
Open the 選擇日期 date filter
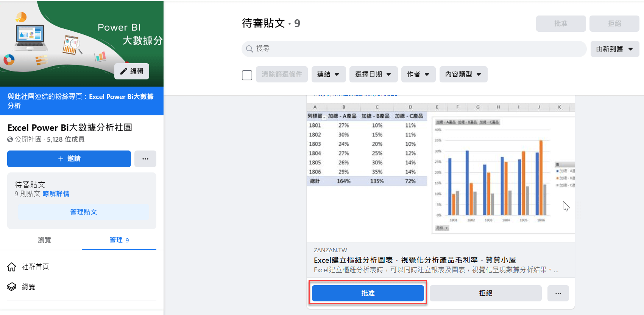point(373,74)
